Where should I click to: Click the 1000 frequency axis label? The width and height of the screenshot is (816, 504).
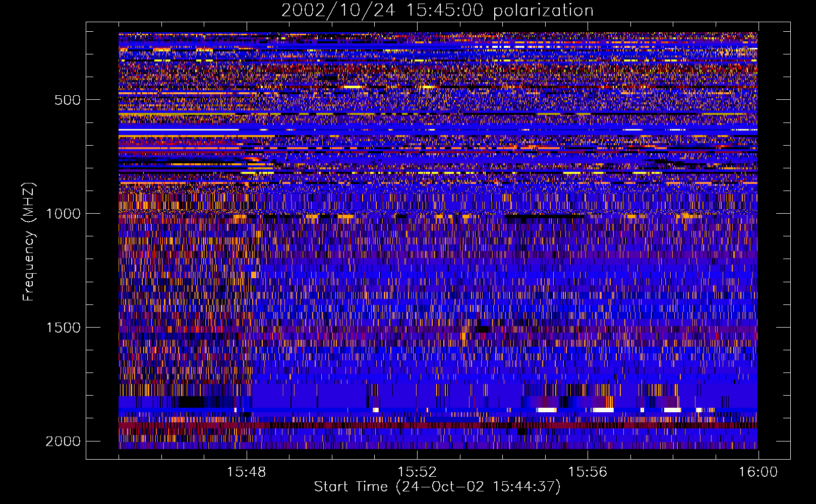tap(63, 214)
